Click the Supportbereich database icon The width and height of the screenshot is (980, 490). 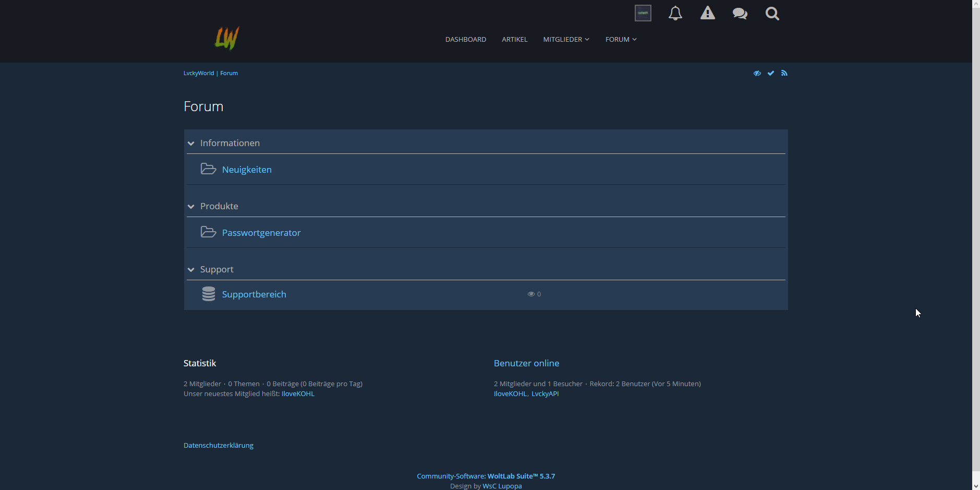click(208, 294)
